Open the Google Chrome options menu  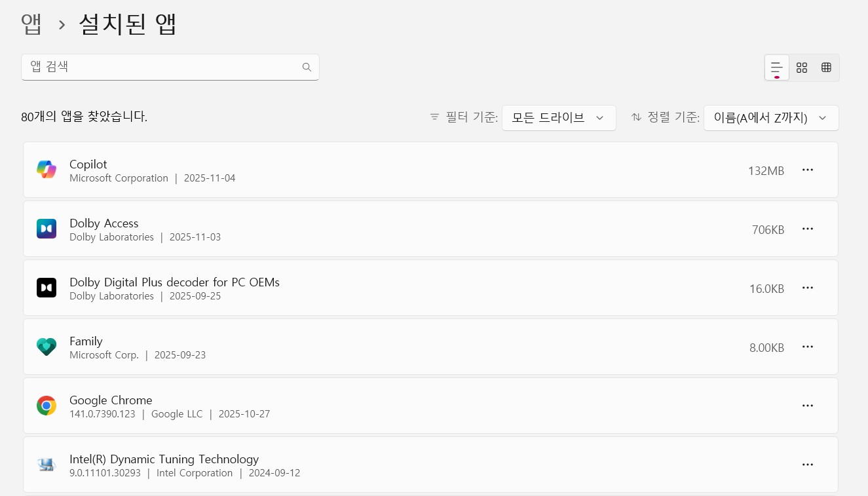807,405
